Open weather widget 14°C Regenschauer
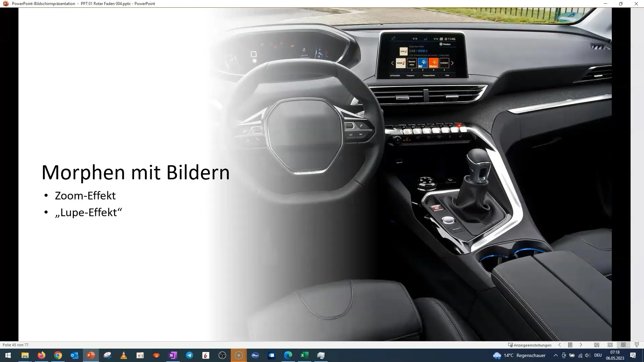This screenshot has height=362, width=644. 519,355
